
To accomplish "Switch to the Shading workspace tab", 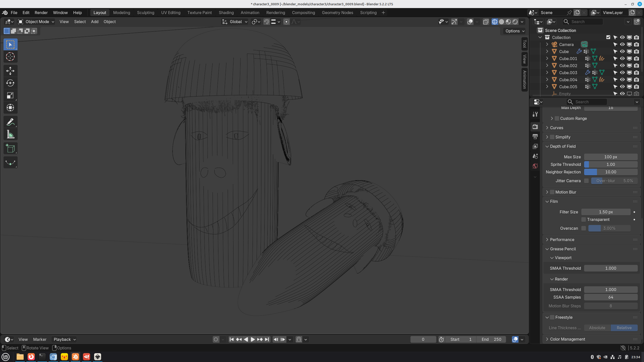I will click(x=226, y=13).
